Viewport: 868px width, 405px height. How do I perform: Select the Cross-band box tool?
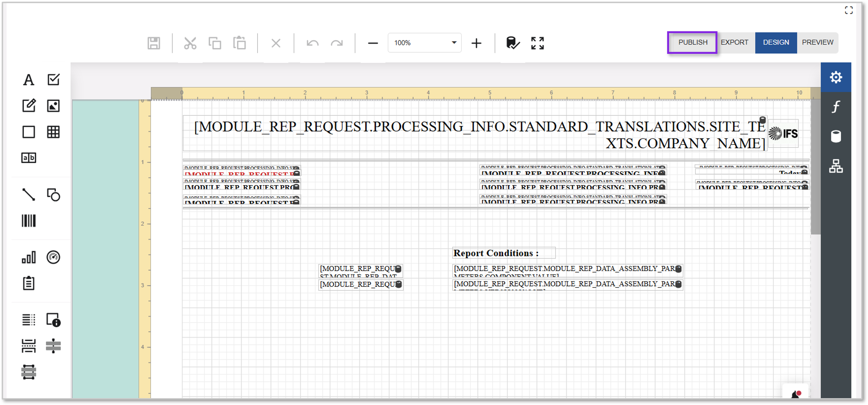tap(29, 372)
